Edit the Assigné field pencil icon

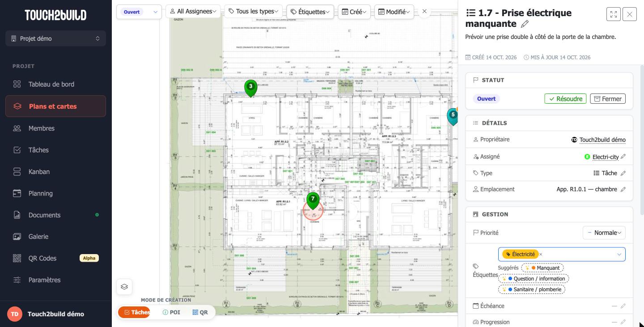(623, 157)
